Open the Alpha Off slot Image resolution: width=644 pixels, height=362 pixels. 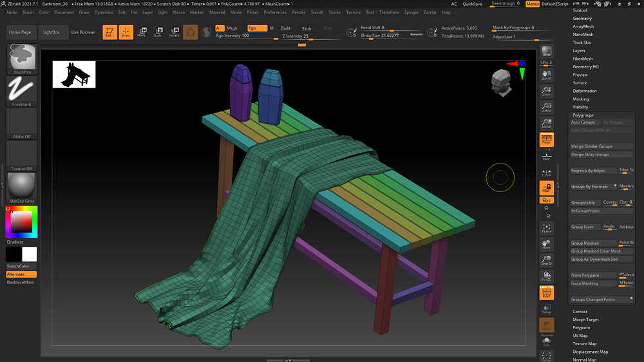pos(22,124)
